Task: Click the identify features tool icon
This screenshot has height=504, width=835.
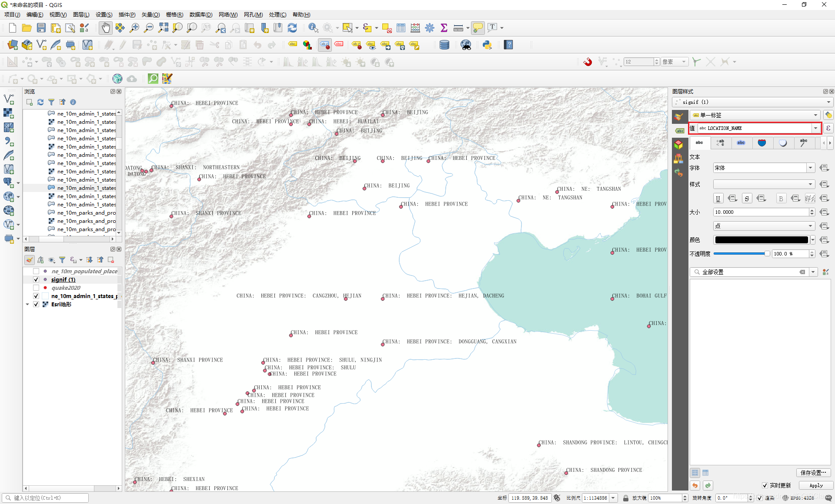Action: click(314, 27)
